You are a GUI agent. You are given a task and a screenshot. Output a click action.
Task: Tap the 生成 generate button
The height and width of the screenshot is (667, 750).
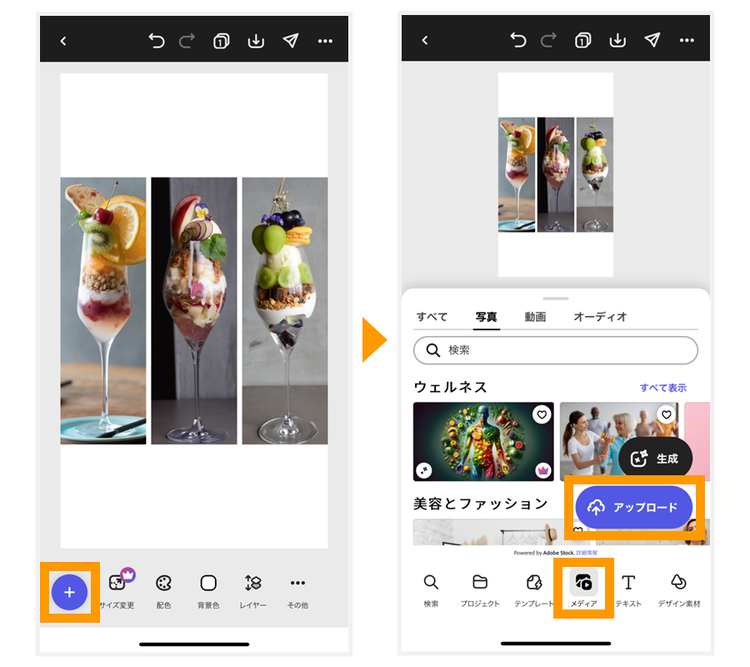pyautogui.click(x=655, y=458)
